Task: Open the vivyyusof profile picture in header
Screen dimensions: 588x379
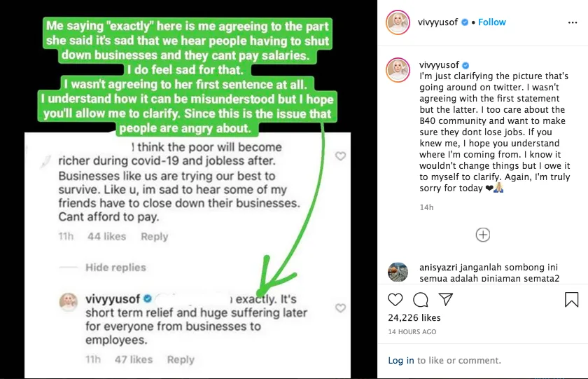Action: 398,22
